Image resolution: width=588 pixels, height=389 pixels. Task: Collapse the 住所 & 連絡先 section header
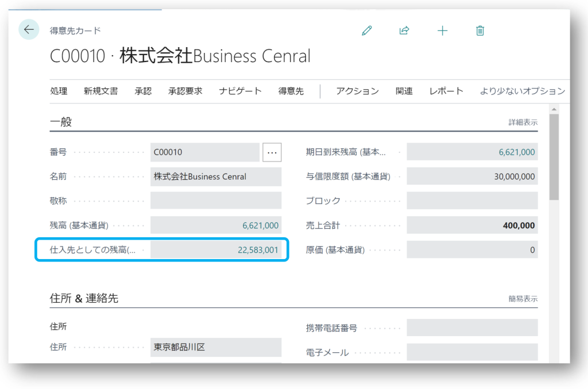(x=84, y=299)
